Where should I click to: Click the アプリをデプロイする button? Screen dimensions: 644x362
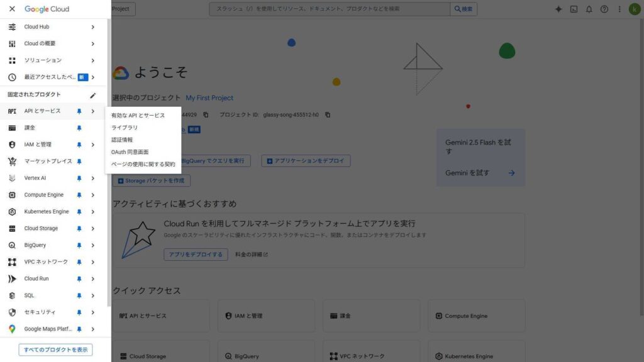click(x=196, y=255)
